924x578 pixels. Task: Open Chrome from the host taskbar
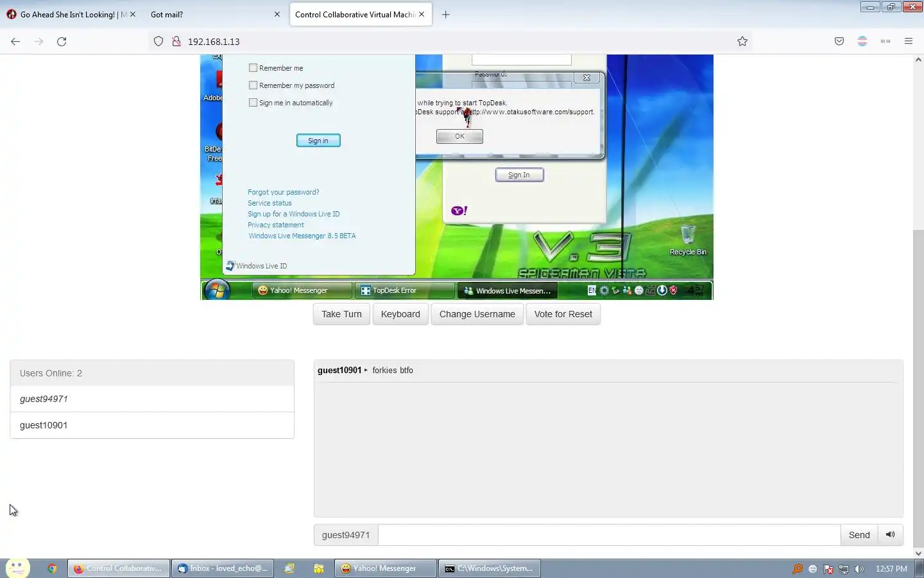(52, 568)
